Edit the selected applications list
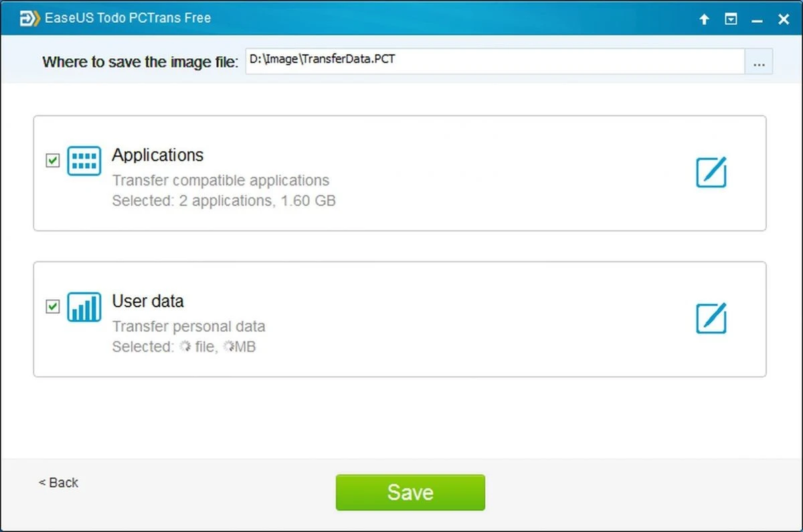This screenshot has height=532, width=803. [x=711, y=172]
